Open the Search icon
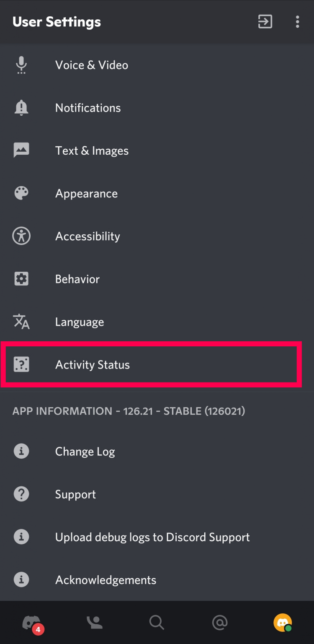 157,622
